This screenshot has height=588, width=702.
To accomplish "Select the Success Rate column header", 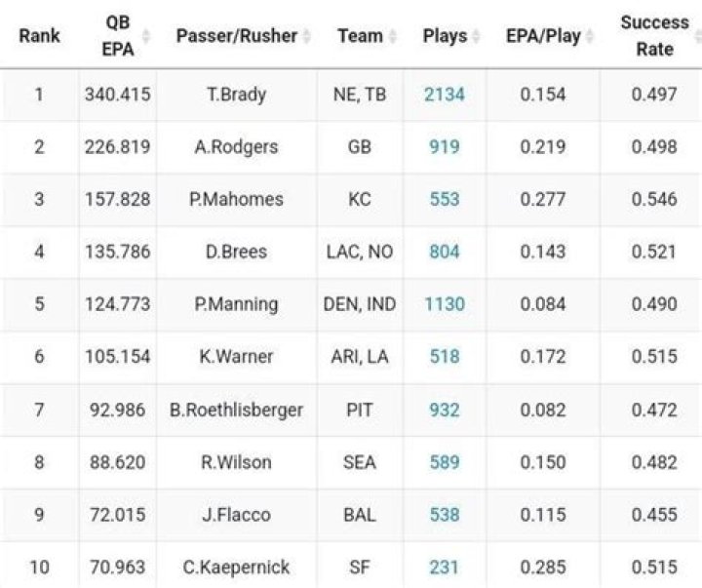I will [654, 36].
